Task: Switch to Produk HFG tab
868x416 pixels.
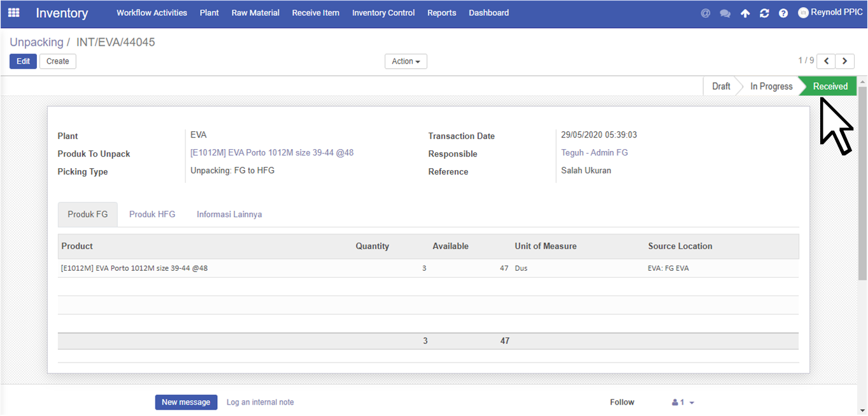Action: pyautogui.click(x=152, y=215)
